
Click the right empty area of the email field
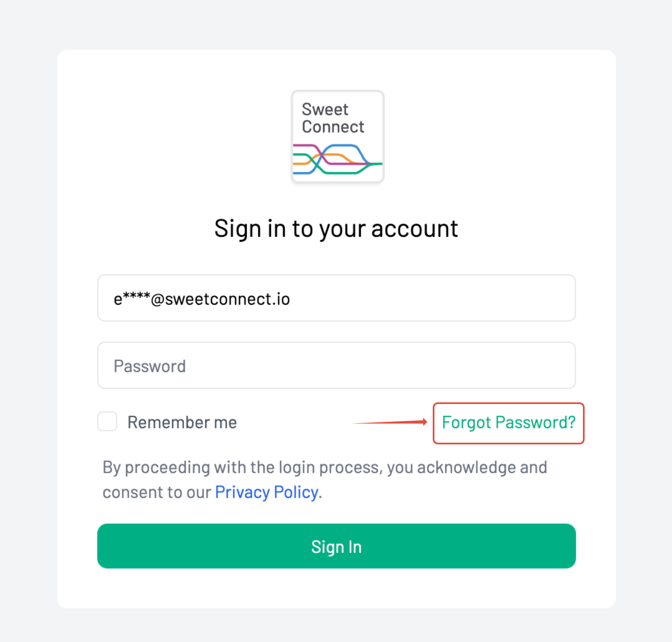pyautogui.click(x=433, y=298)
